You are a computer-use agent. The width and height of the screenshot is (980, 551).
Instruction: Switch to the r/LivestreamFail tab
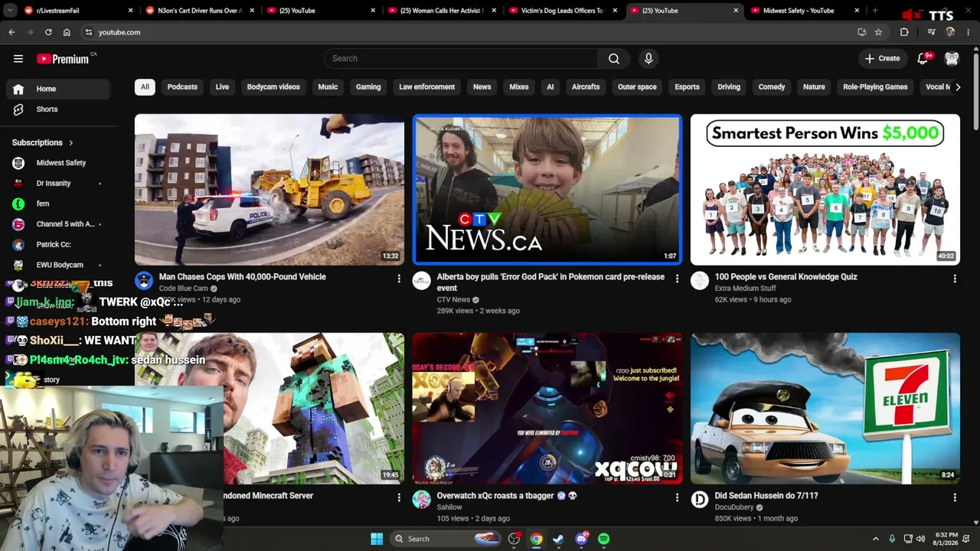(x=78, y=11)
